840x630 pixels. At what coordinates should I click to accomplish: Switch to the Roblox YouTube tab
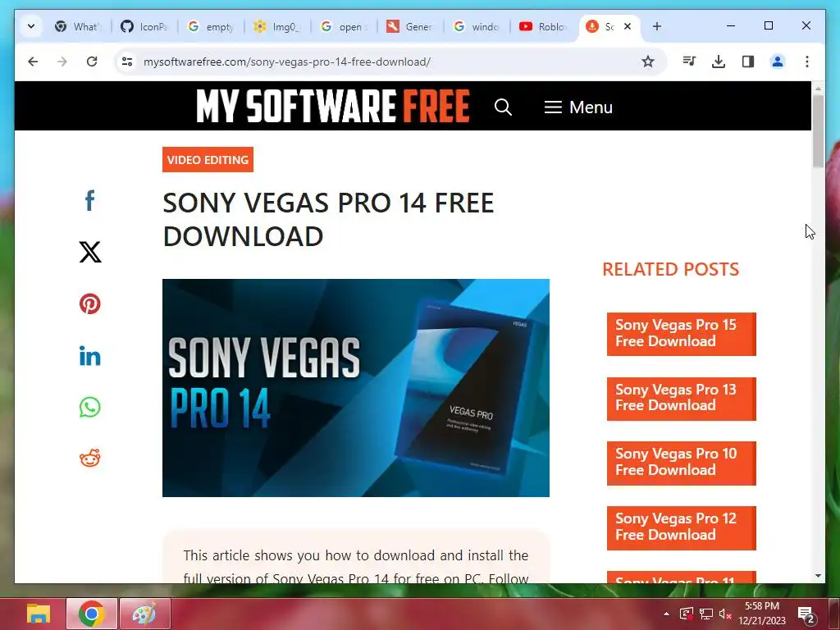click(x=543, y=26)
